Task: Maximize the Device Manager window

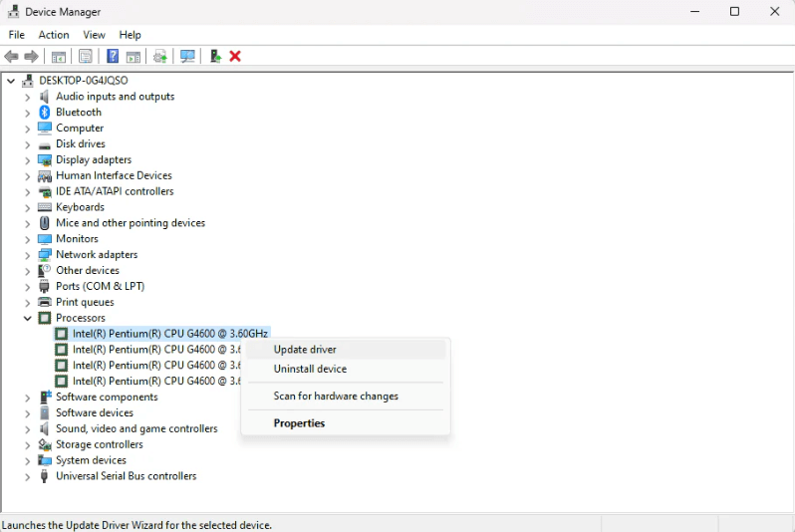Action: point(734,11)
